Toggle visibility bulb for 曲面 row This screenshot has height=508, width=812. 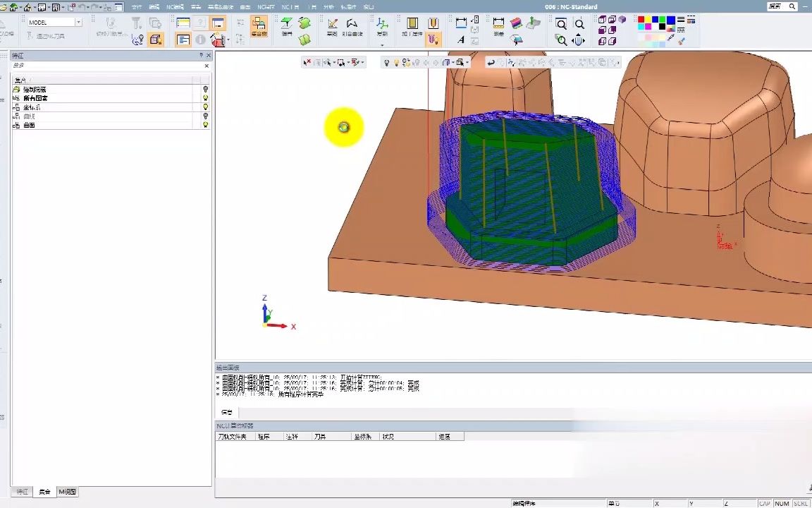206,125
